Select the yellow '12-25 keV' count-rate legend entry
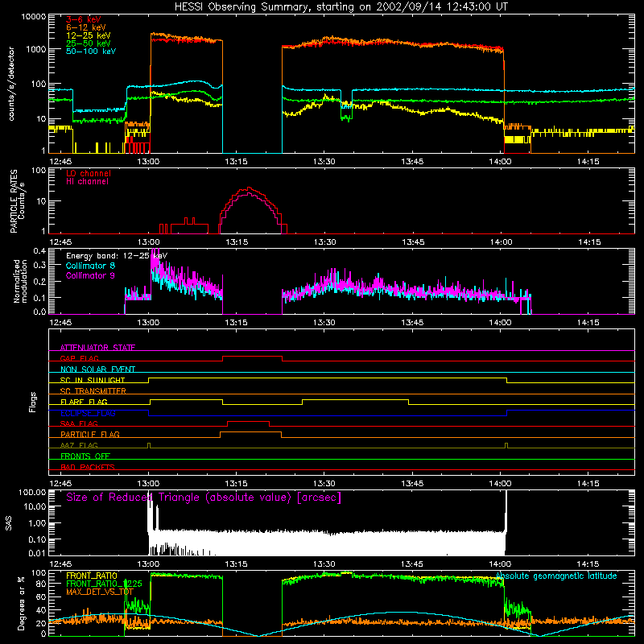Viewport: 644px width, 644px height. click(89, 35)
